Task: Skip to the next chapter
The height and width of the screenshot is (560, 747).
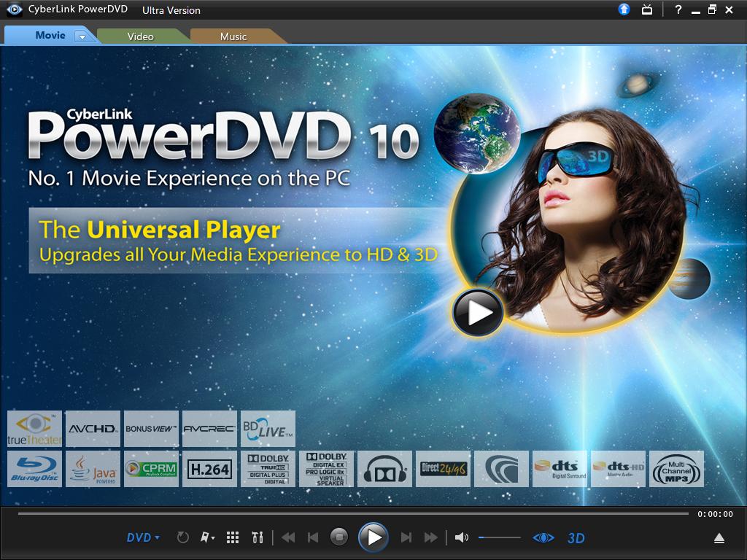Action: click(x=406, y=537)
